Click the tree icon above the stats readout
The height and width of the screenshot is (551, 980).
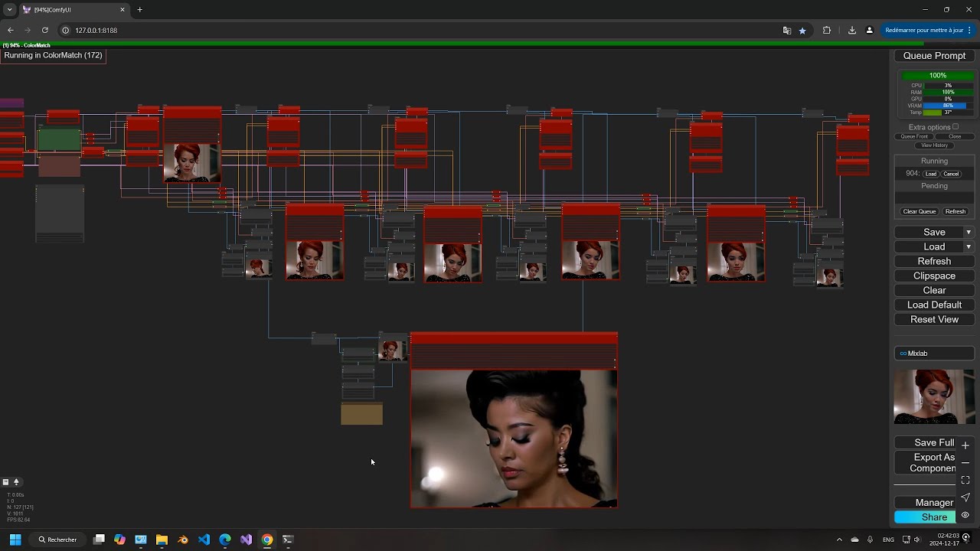point(16,482)
